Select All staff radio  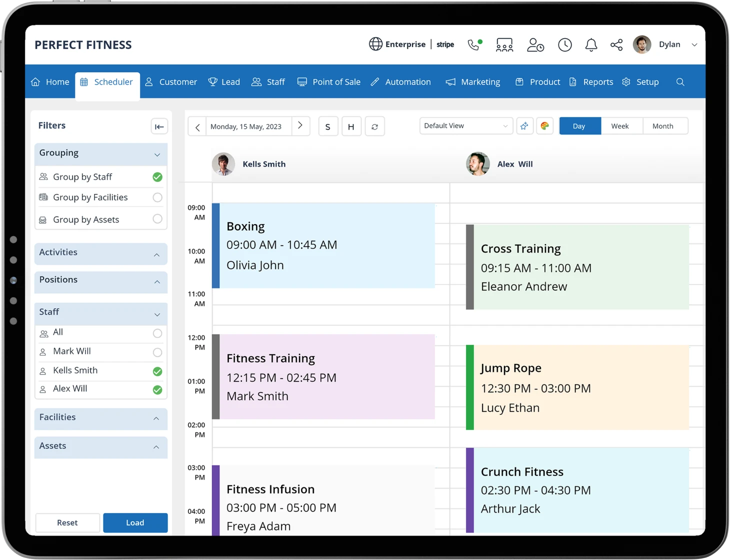pos(157,333)
